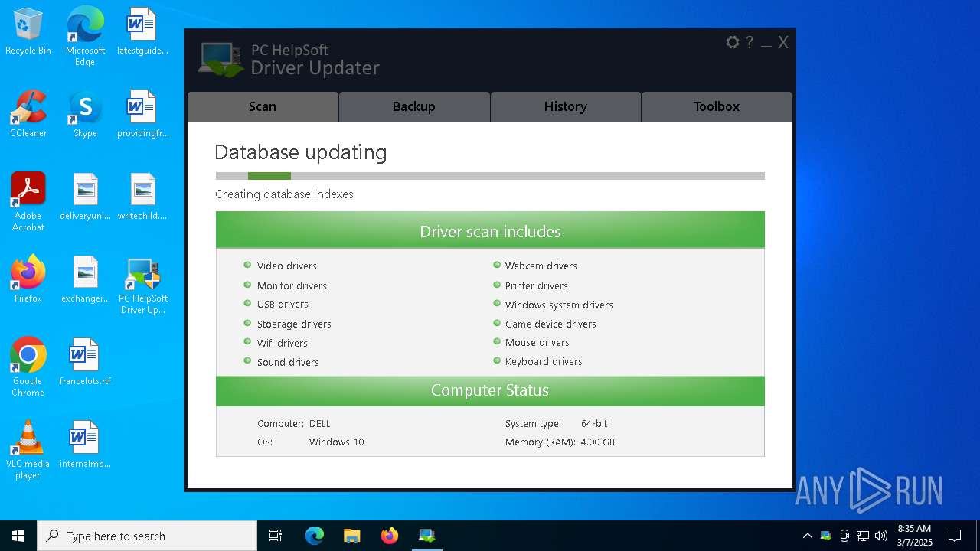
Task: Open the Windows Start menu
Action: 18,536
